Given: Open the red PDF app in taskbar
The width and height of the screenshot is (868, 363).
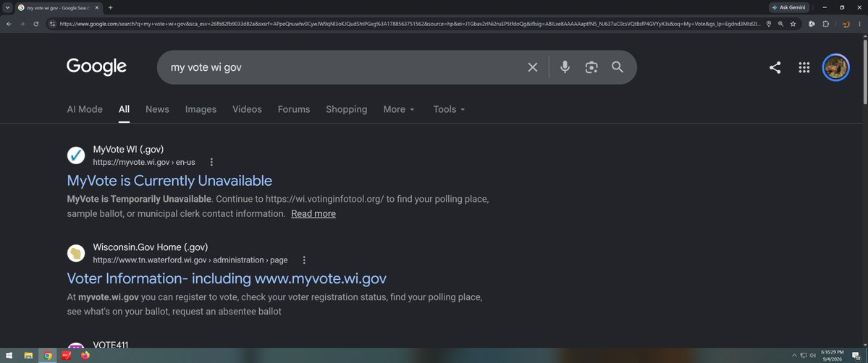Looking at the screenshot, I should pyautogui.click(x=67, y=355).
